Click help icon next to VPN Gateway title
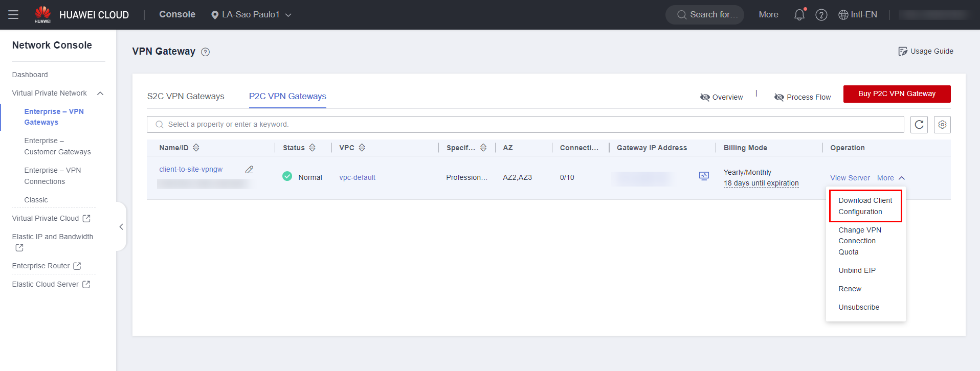Screen dimensions: 980x371 pos(205,52)
